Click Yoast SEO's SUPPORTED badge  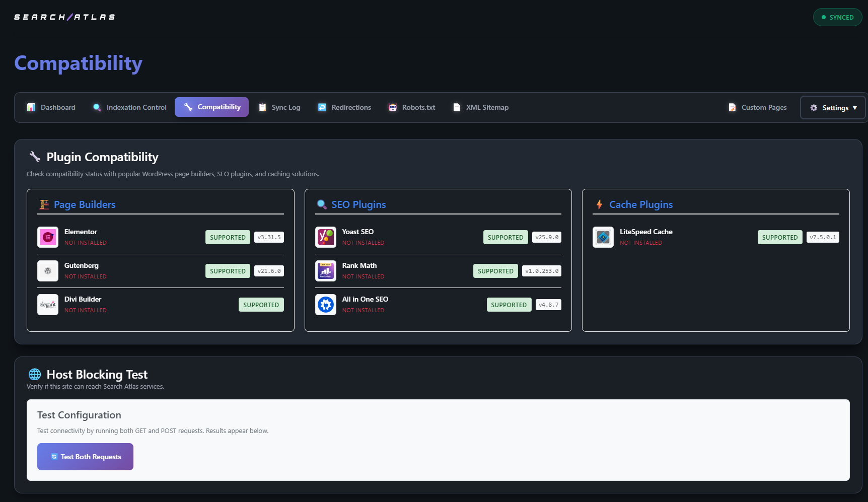505,237
